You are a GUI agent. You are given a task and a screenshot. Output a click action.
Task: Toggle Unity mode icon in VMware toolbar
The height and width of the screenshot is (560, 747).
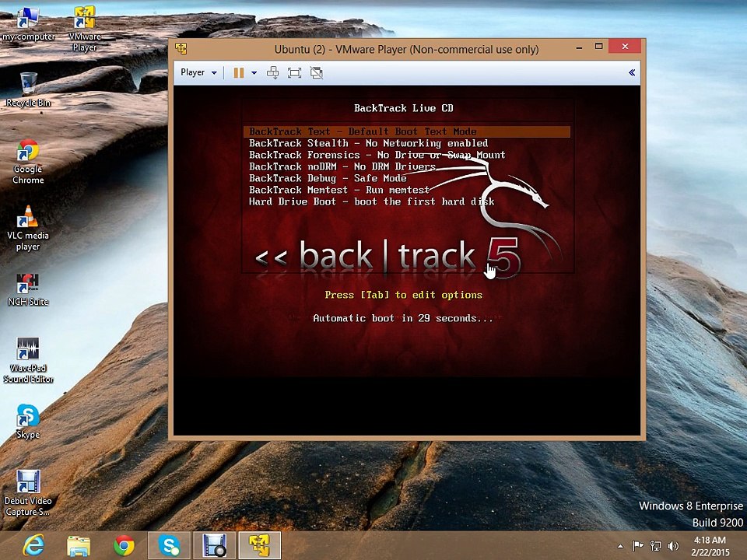(x=317, y=73)
